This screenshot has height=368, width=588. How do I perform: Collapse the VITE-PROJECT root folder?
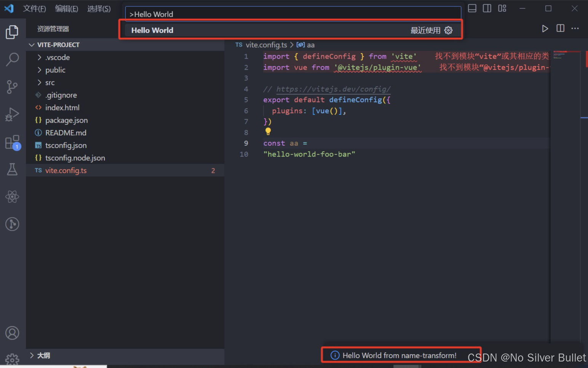point(125,45)
